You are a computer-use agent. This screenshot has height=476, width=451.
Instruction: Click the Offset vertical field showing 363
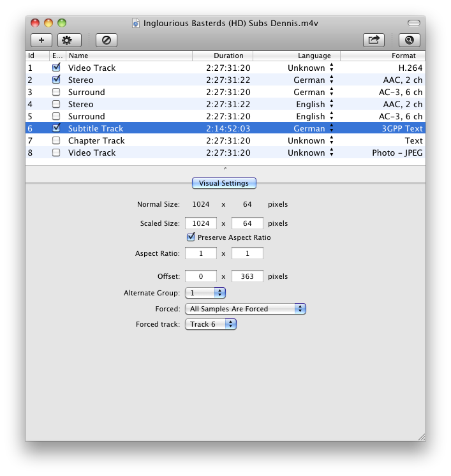248,276
